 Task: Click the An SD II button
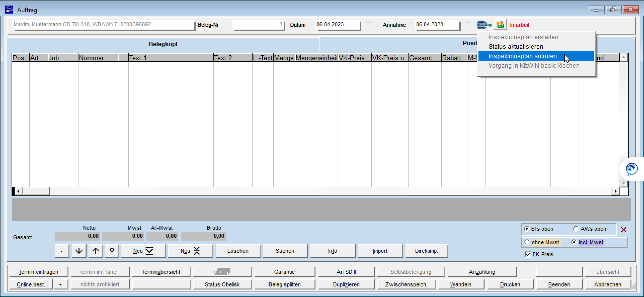click(346, 272)
